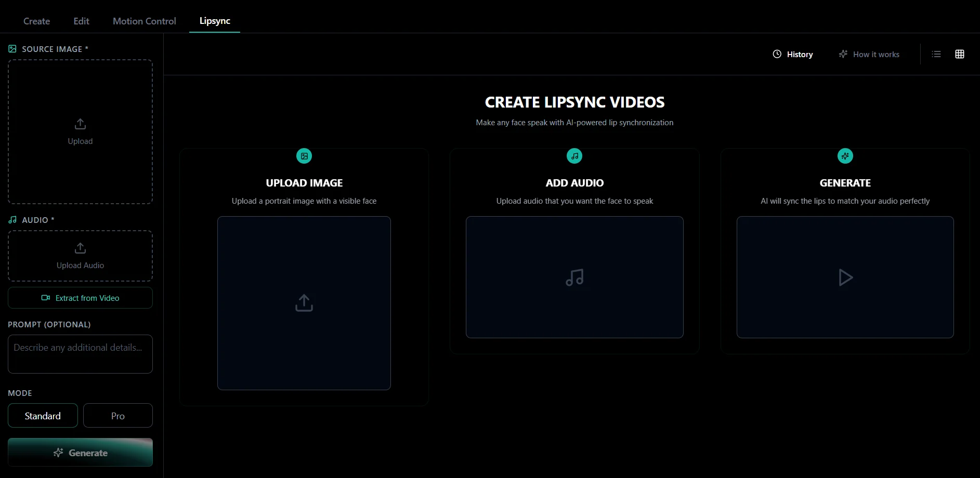This screenshot has width=980, height=478.
Task: Open How it works
Action: click(x=869, y=54)
